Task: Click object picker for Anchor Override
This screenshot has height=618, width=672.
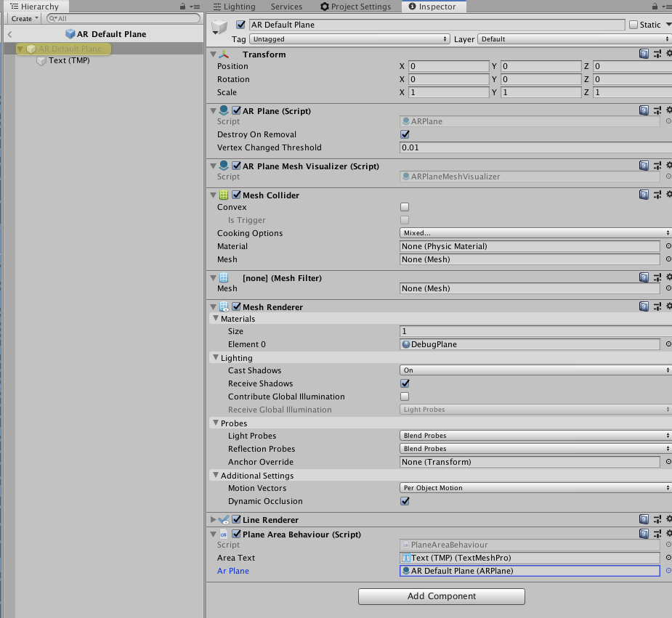Action: click(668, 462)
